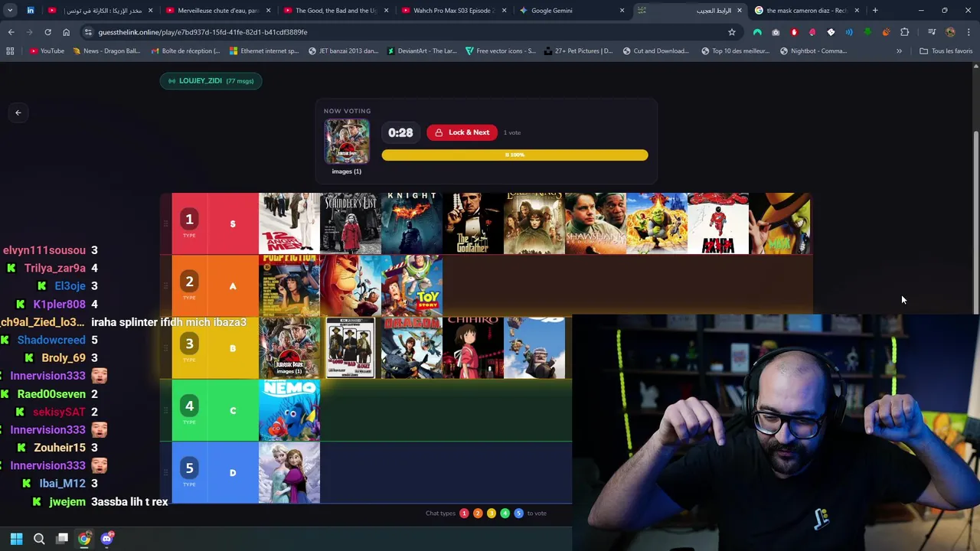Screen dimensions: 980x551
Task: Click the Shrek poster in S tier
Action: coord(657,223)
